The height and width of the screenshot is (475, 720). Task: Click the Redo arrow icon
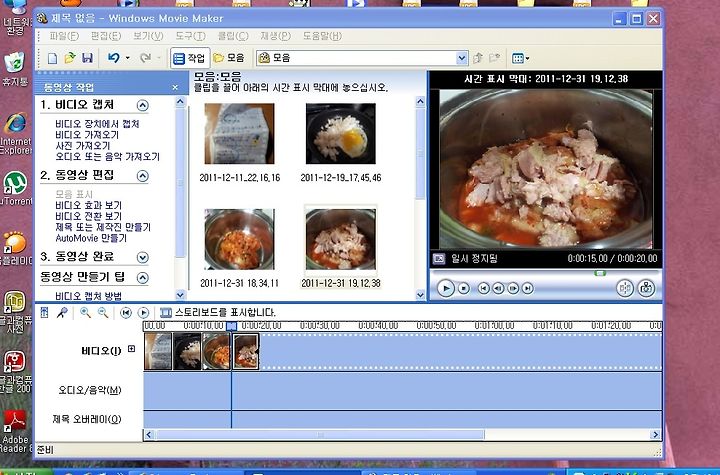coord(146,58)
